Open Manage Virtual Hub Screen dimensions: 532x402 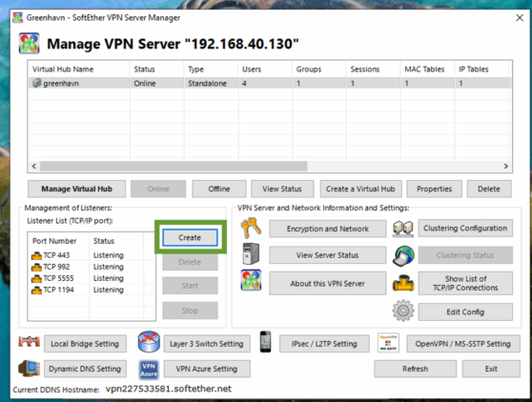click(x=76, y=189)
